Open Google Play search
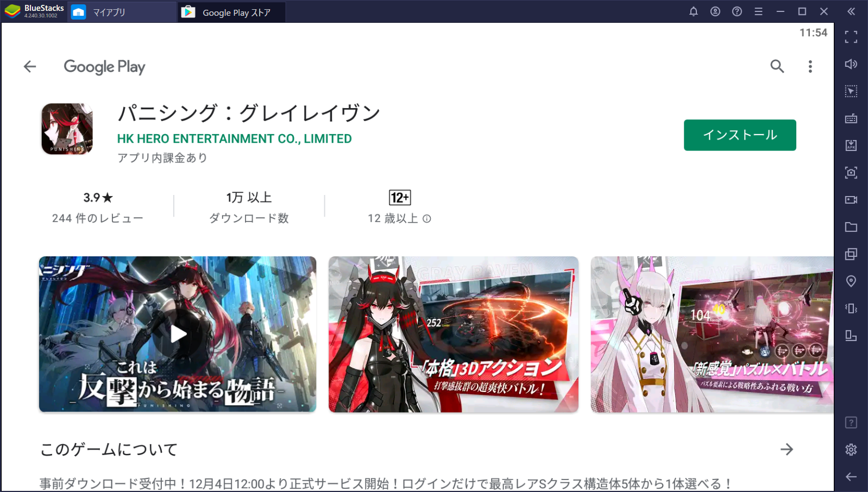Image resolution: width=868 pixels, height=492 pixels. [777, 66]
